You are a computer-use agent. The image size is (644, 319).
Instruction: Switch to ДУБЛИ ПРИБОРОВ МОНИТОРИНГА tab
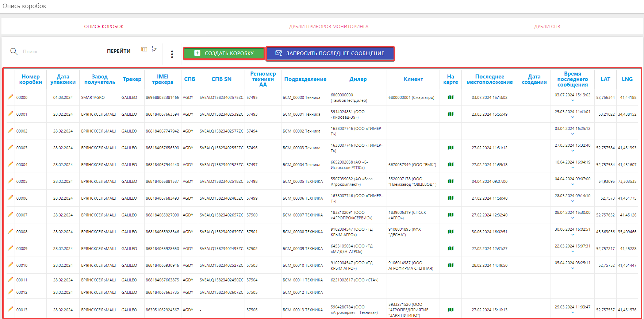coord(329,27)
